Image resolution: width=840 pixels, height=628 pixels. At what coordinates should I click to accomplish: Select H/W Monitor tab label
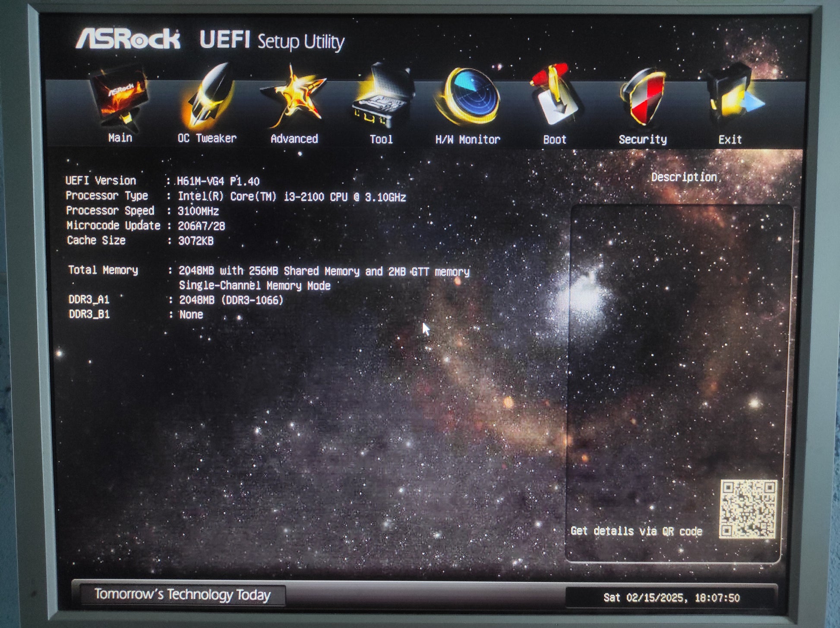pyautogui.click(x=468, y=140)
